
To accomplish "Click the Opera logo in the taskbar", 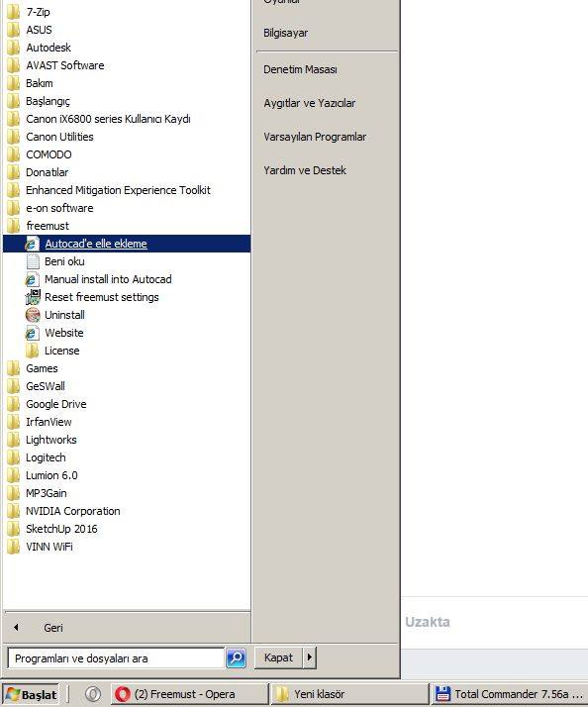I will [122, 694].
